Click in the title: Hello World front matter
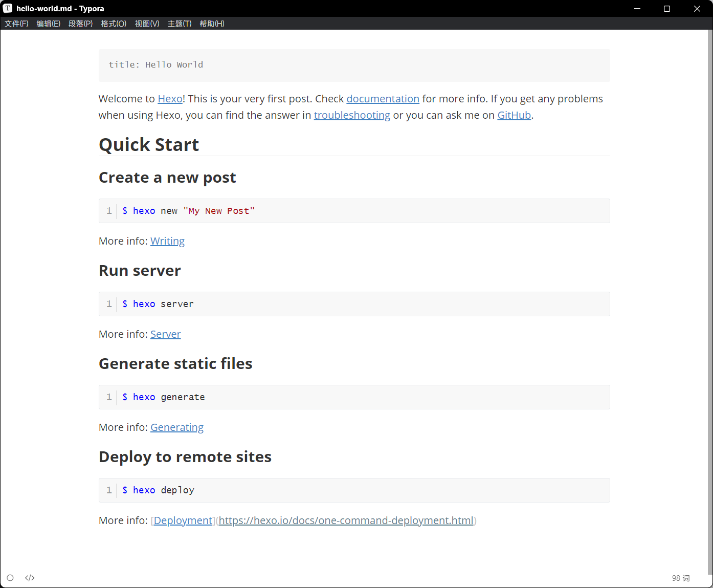The width and height of the screenshot is (713, 588). (x=354, y=65)
